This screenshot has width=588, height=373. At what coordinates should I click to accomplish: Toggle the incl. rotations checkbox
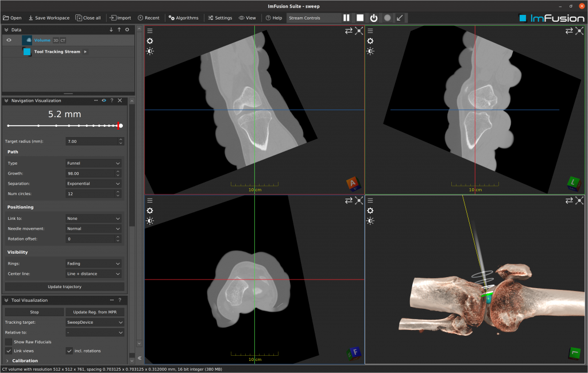pyautogui.click(x=69, y=351)
